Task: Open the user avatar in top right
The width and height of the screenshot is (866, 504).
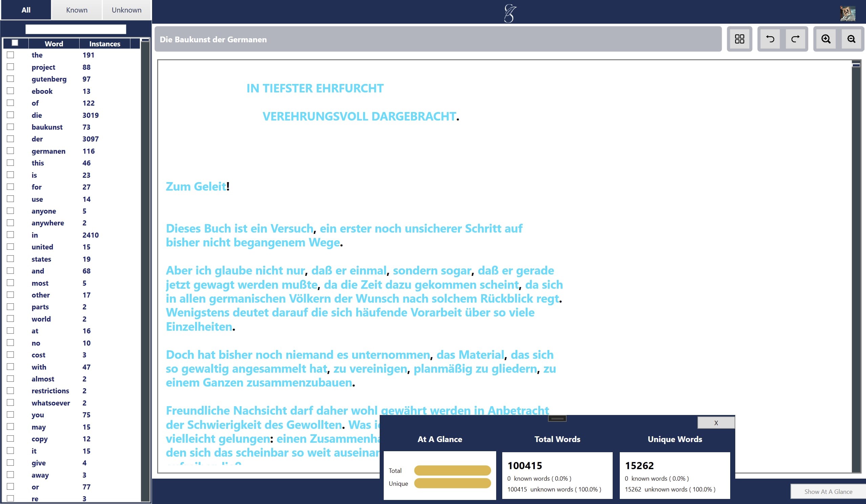Action: tap(847, 13)
